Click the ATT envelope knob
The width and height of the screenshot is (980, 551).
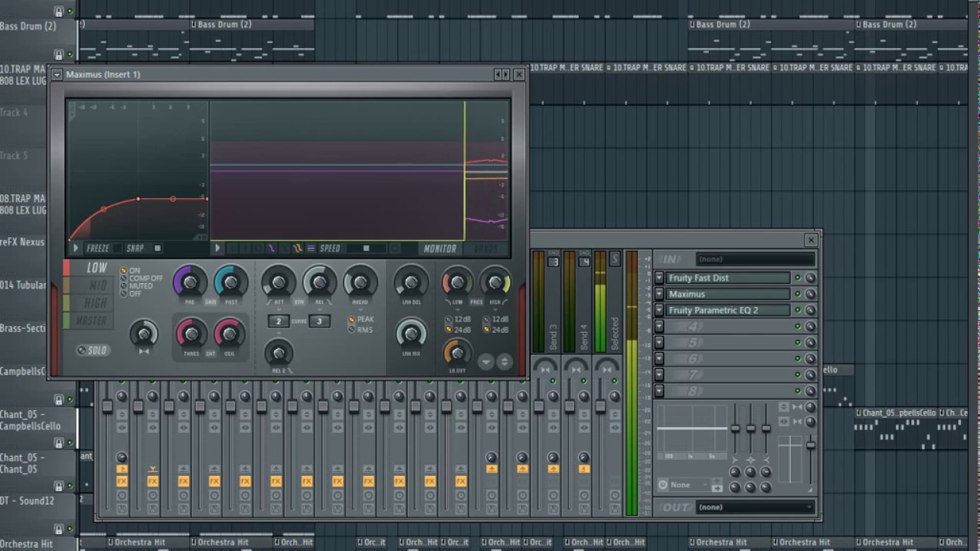[279, 282]
